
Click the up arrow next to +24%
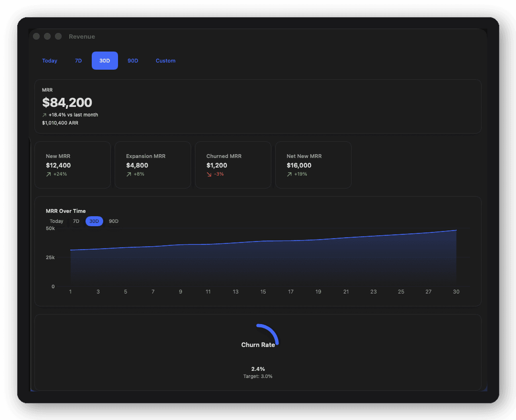coord(48,174)
